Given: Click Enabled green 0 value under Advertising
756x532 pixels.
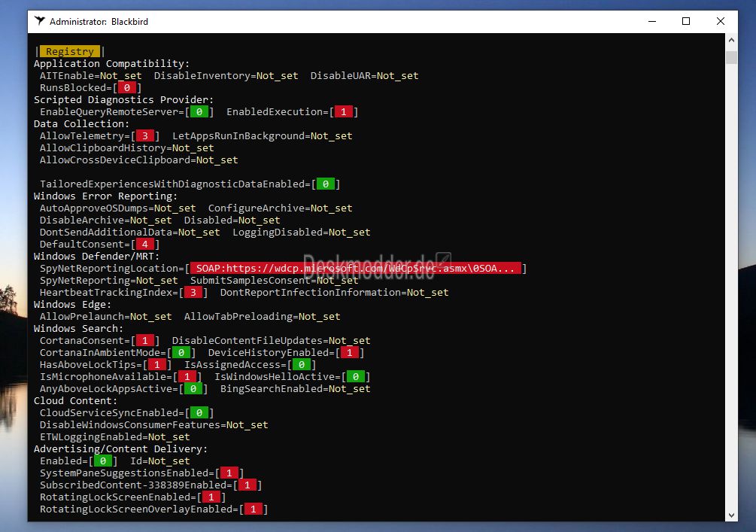Looking at the screenshot, I should click(x=103, y=461).
